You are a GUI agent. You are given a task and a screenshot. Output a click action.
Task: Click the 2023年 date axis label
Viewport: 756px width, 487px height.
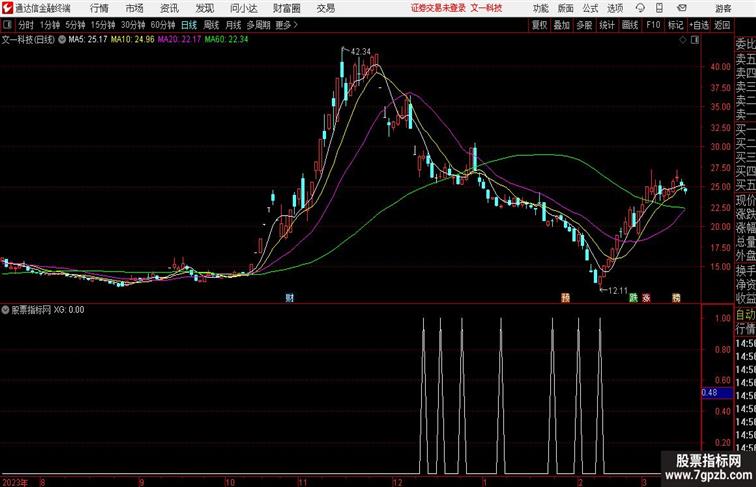pos(15,482)
